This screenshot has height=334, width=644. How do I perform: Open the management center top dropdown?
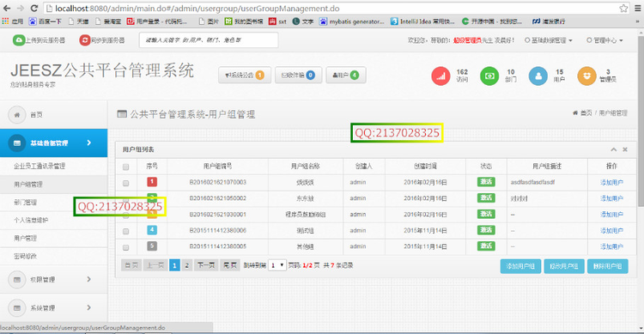coord(605,40)
